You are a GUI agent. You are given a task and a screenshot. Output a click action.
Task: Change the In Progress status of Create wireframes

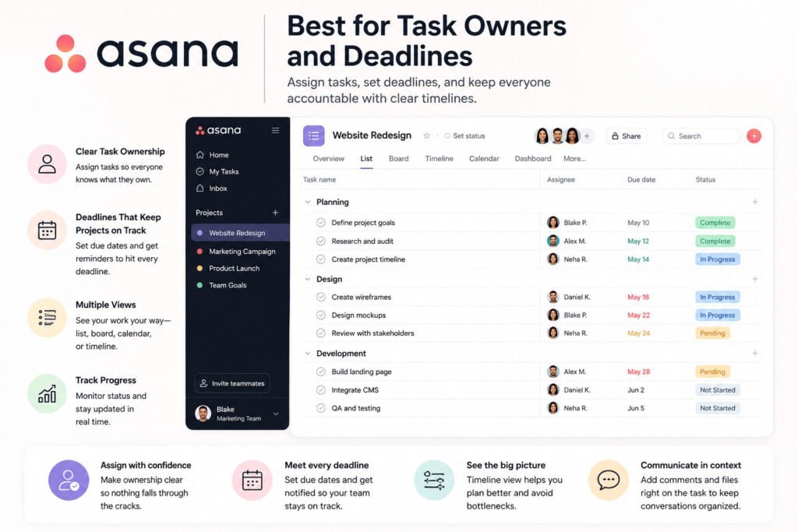(717, 297)
